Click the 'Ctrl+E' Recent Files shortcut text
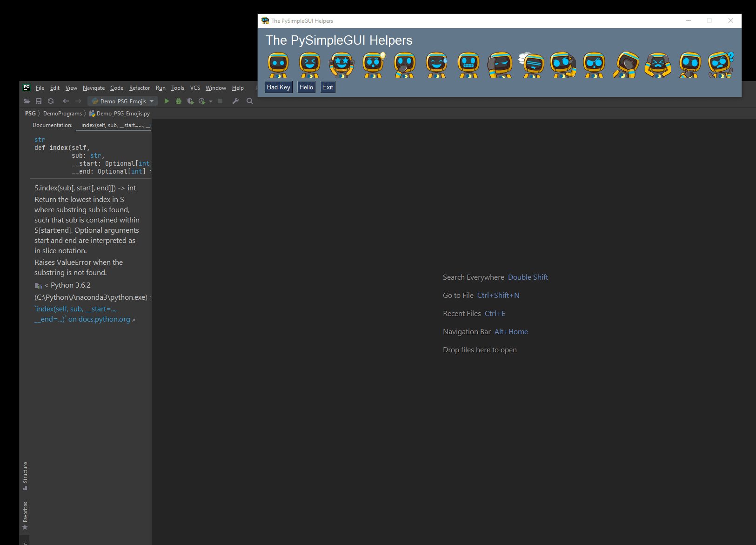Viewport: 756px width, 545px height. click(x=495, y=314)
